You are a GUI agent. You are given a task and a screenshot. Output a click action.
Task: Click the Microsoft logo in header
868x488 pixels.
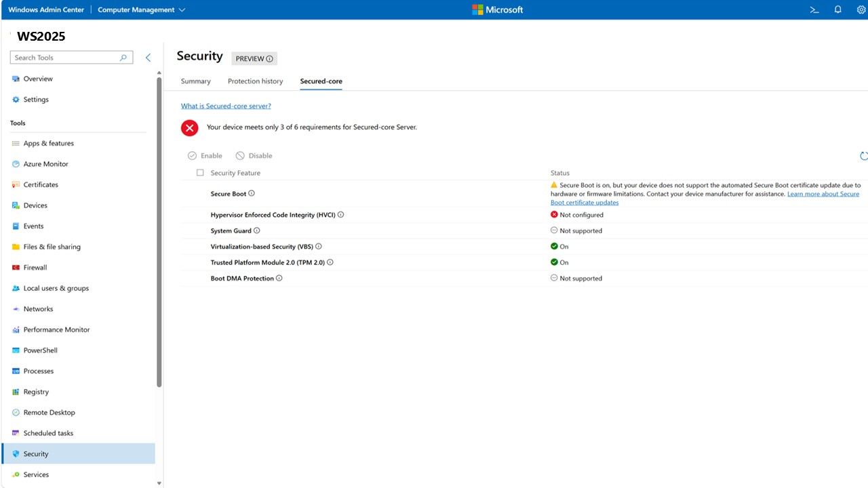497,9
